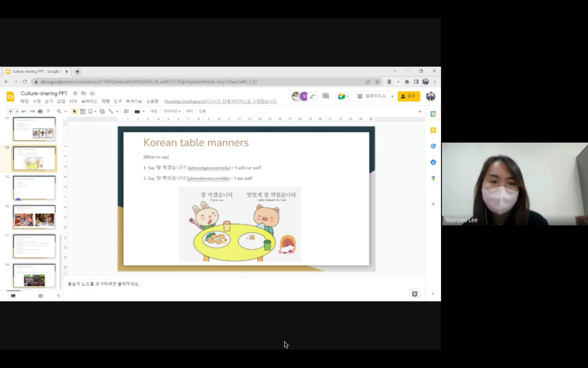
Task: Click the redo arrow in toolbar
Action: coord(32,111)
